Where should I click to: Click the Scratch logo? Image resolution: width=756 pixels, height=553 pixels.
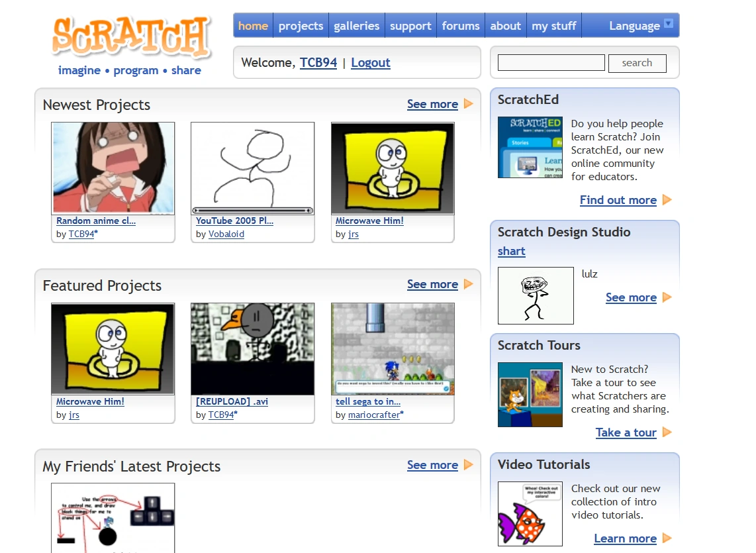pos(132,36)
